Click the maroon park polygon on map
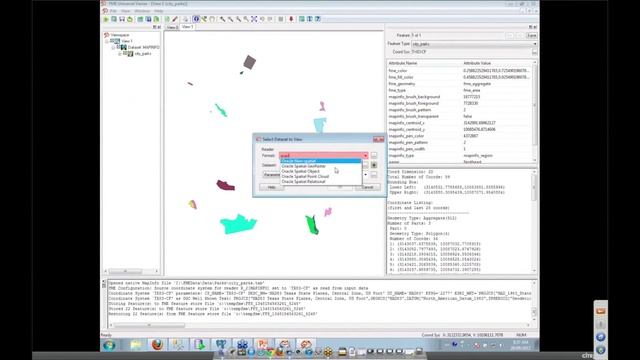The image size is (640, 360). point(225,185)
